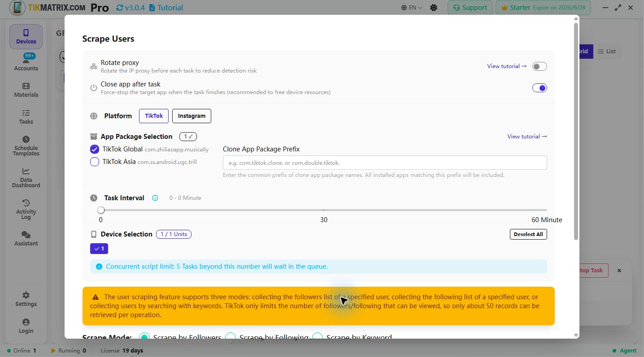644x357 pixels.
Task: Open the Tasks page
Action: tap(26, 116)
